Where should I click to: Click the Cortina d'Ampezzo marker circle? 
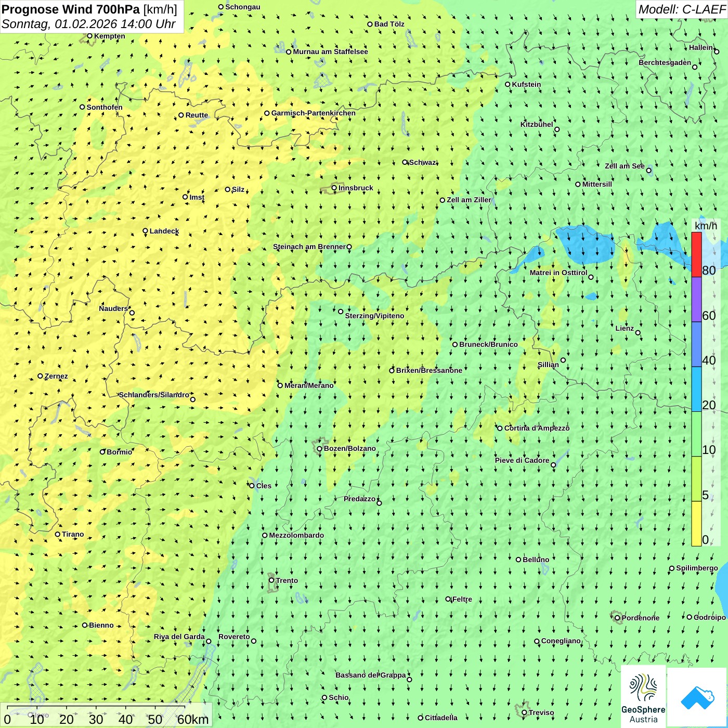coord(500,428)
